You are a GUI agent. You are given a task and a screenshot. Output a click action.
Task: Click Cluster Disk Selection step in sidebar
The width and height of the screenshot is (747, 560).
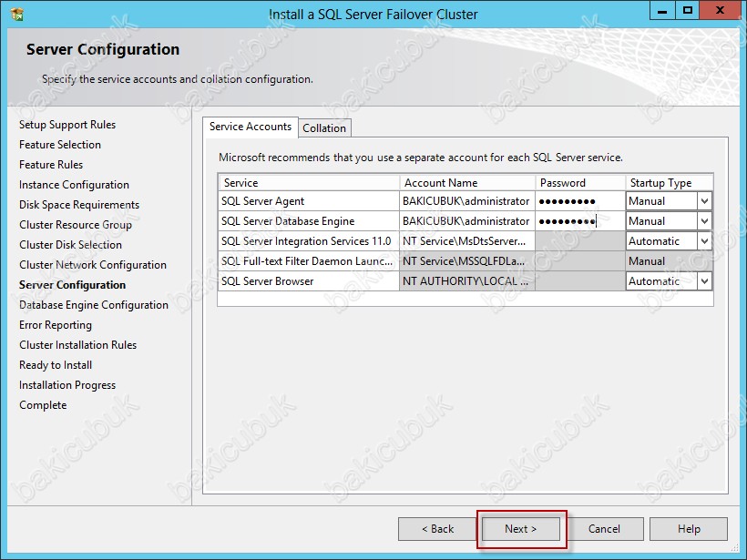pyautogui.click(x=70, y=245)
